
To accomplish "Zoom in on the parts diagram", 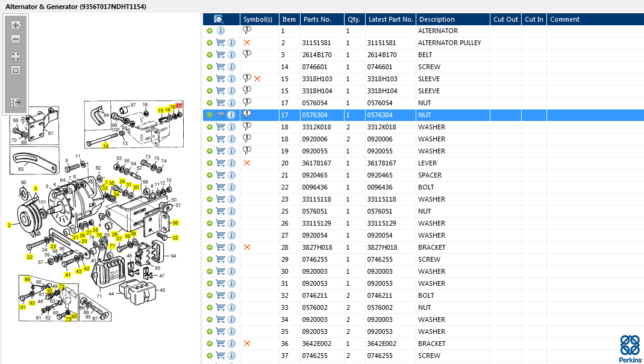I will point(16,25).
